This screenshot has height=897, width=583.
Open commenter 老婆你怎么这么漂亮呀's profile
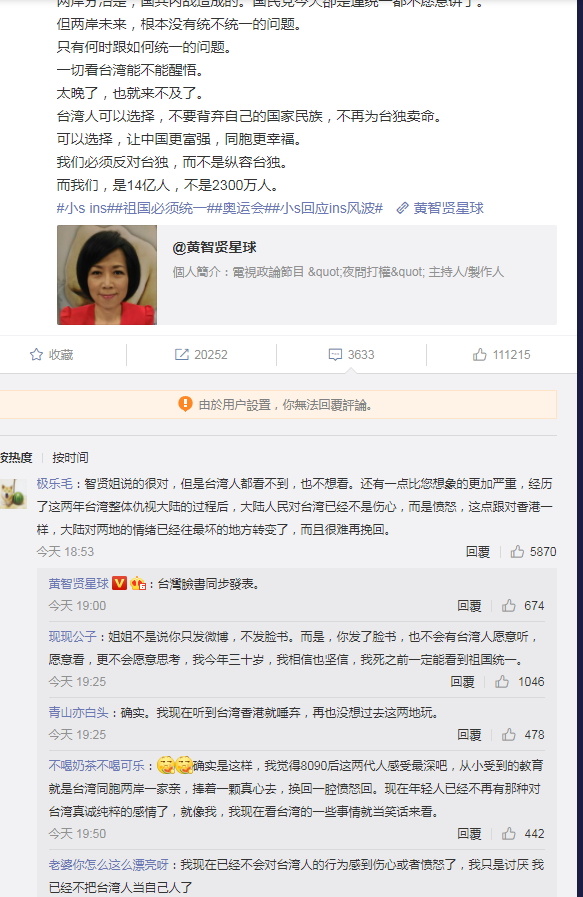tap(109, 864)
